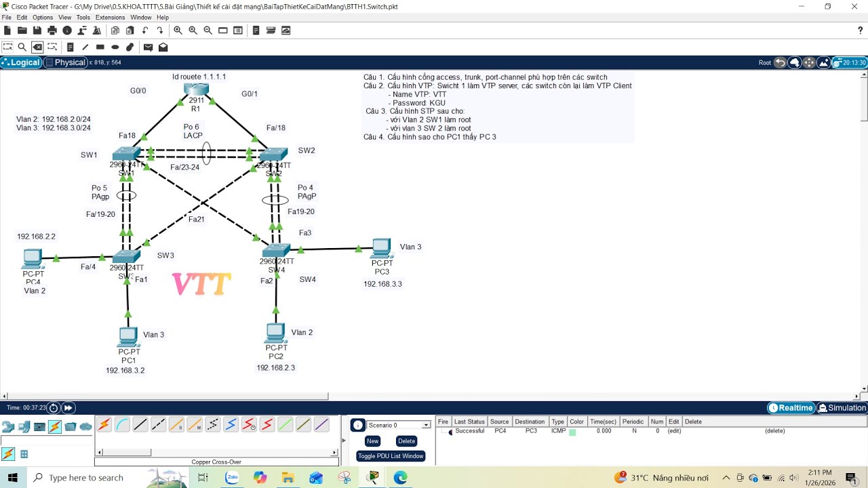Choose the End Devices category
Viewport: 868px width, 488px height.
pos(24,426)
